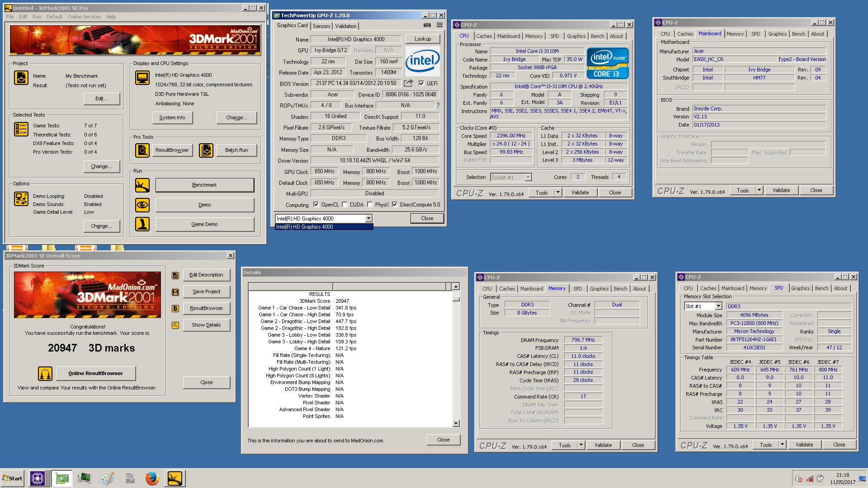Image resolution: width=868 pixels, height=488 pixels.
Task: Select Intel(R) HD Graphics 4000 from the dropdown list
Action: point(324,227)
